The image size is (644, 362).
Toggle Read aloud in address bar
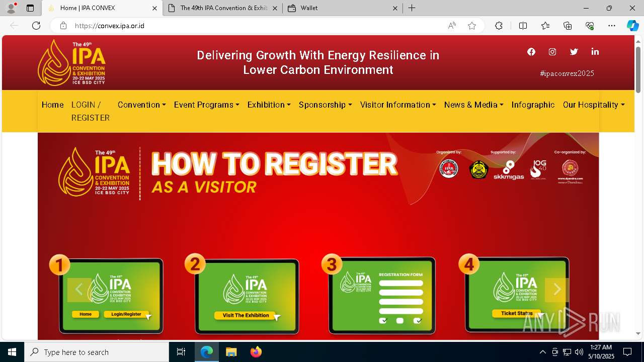coord(452,26)
